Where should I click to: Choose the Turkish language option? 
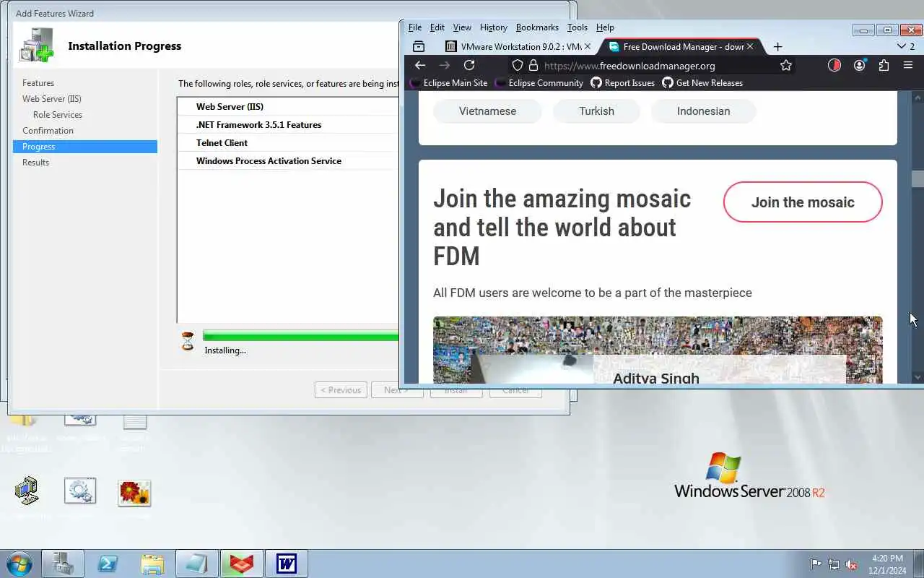pos(596,111)
